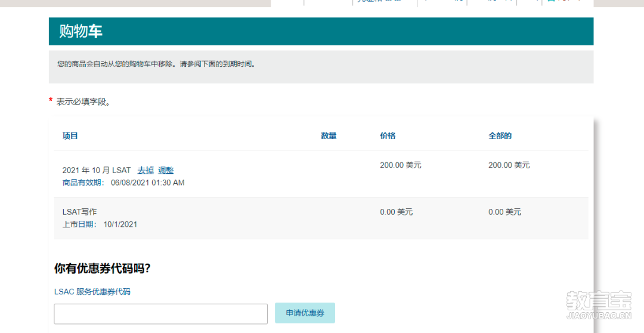Click 0.00 美元 in the 价格 column

coord(397,212)
